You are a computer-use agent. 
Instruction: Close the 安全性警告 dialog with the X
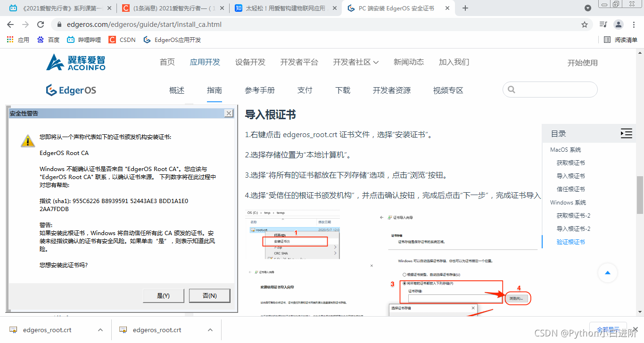click(x=229, y=114)
